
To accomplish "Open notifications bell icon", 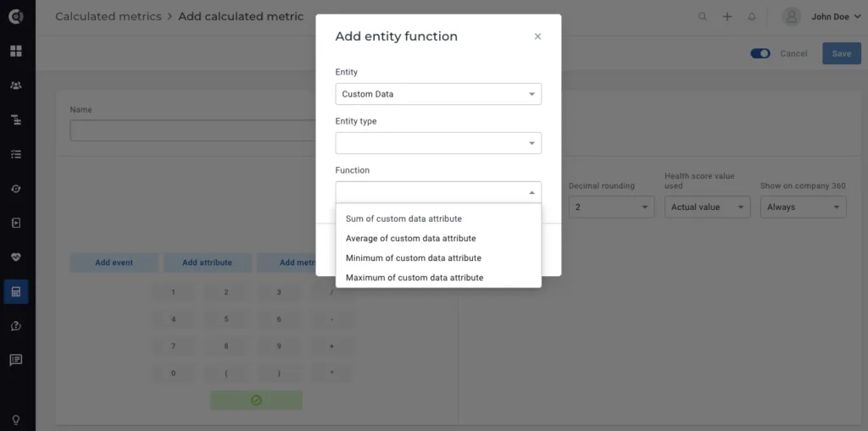I will click(752, 17).
